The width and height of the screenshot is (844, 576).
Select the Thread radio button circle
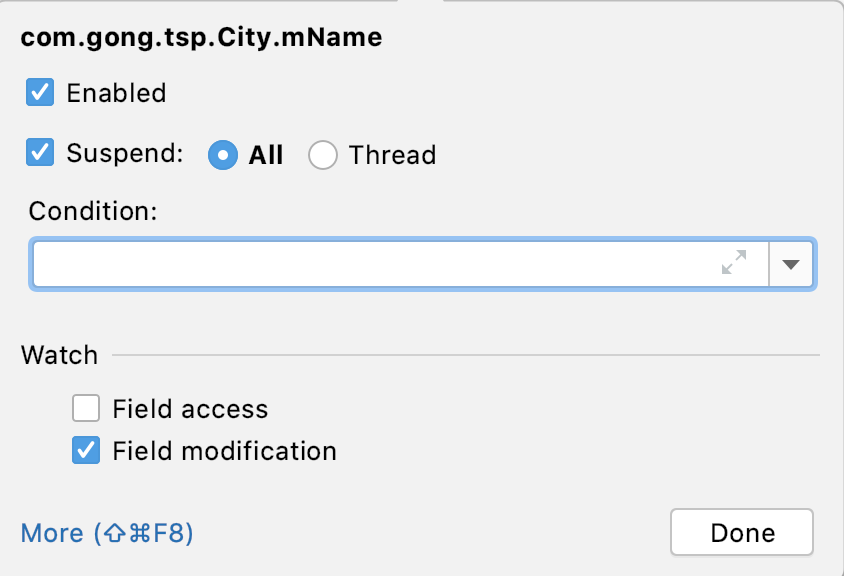tap(323, 155)
